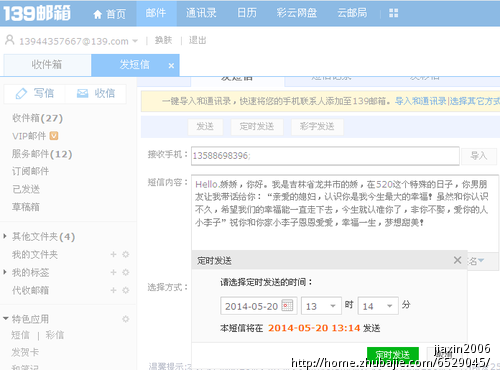
Task: Close the 定时发送 dialog
Action: tap(458, 260)
